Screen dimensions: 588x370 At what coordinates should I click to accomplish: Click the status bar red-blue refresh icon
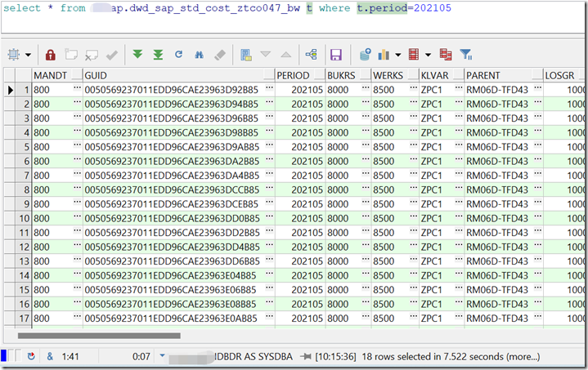(31, 356)
